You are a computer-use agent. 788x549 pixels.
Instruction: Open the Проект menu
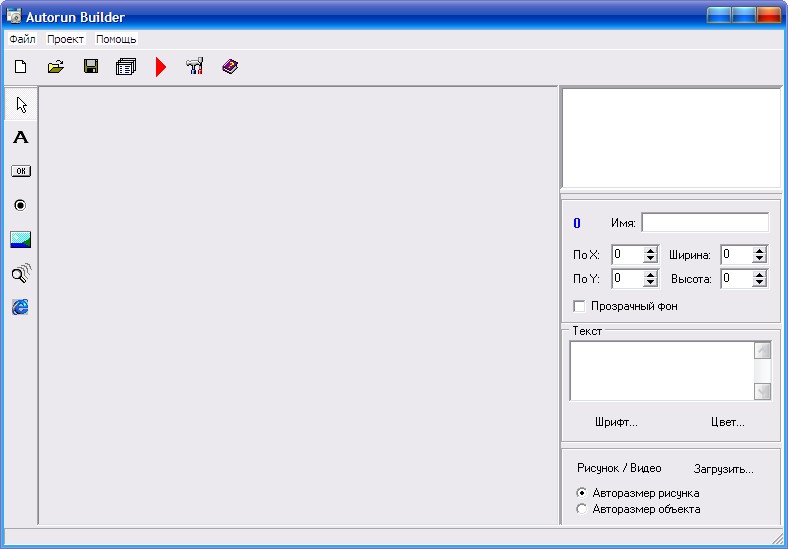pos(65,39)
